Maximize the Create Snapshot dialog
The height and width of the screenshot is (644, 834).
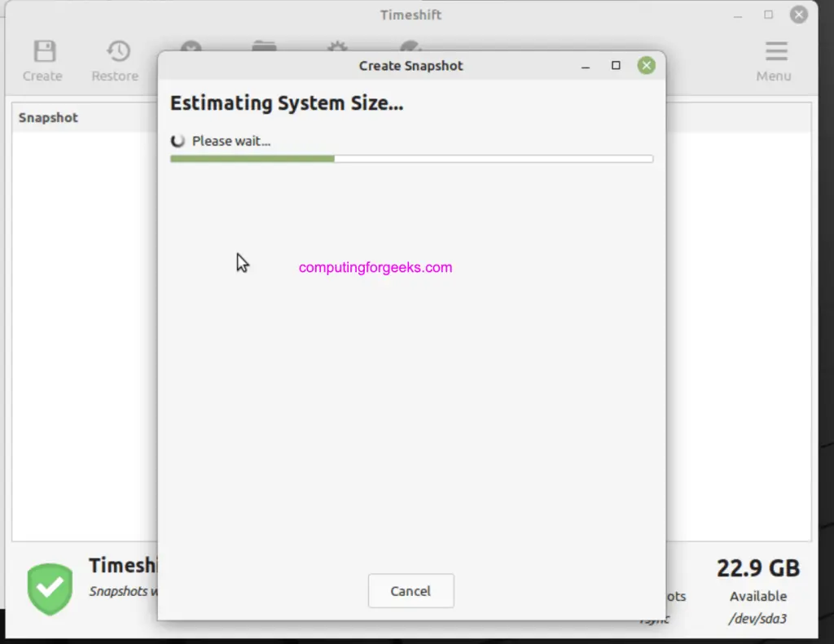616,65
